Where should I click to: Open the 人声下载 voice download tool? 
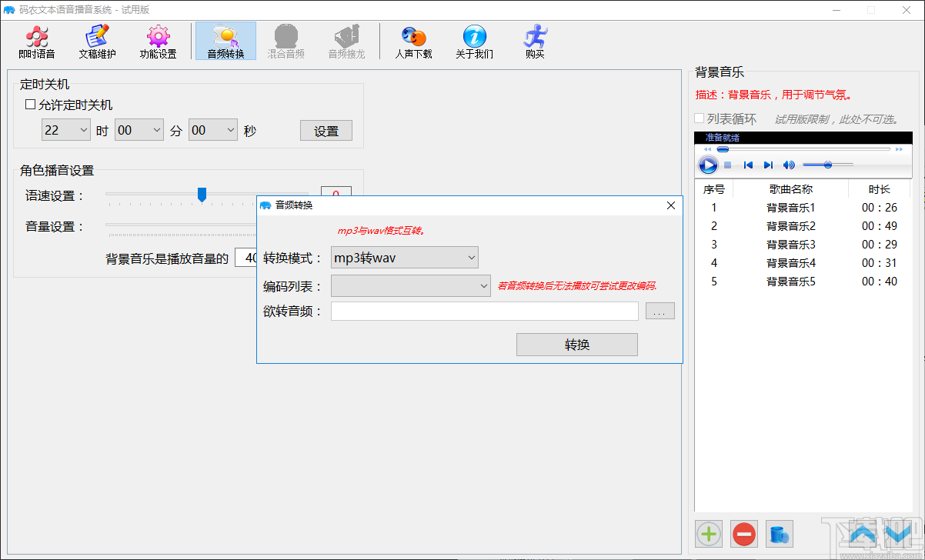point(413,41)
